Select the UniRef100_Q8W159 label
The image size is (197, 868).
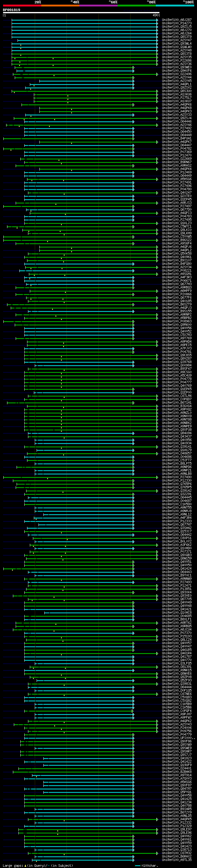[177, 558]
